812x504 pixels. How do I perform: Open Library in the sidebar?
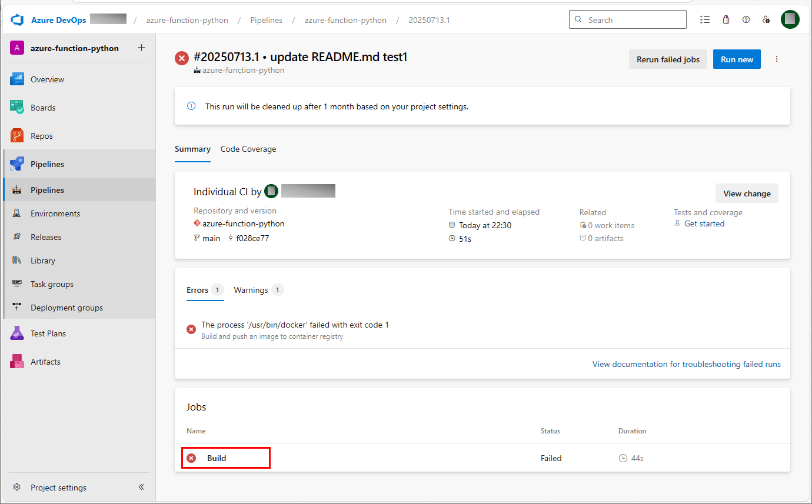[79, 261]
